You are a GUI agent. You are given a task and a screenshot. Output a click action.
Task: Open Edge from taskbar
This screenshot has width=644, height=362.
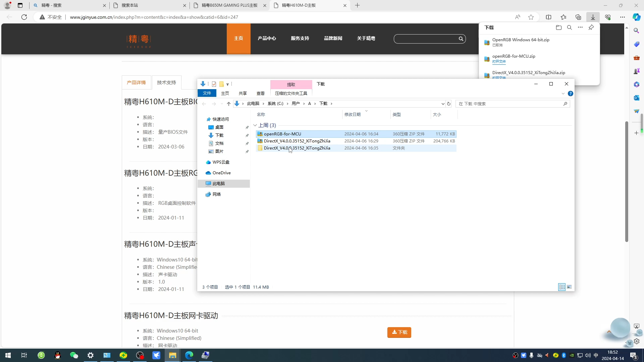click(x=189, y=355)
